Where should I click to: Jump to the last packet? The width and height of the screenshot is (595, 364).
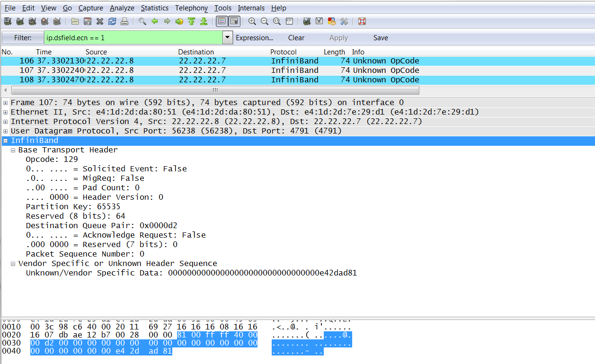click(x=203, y=21)
